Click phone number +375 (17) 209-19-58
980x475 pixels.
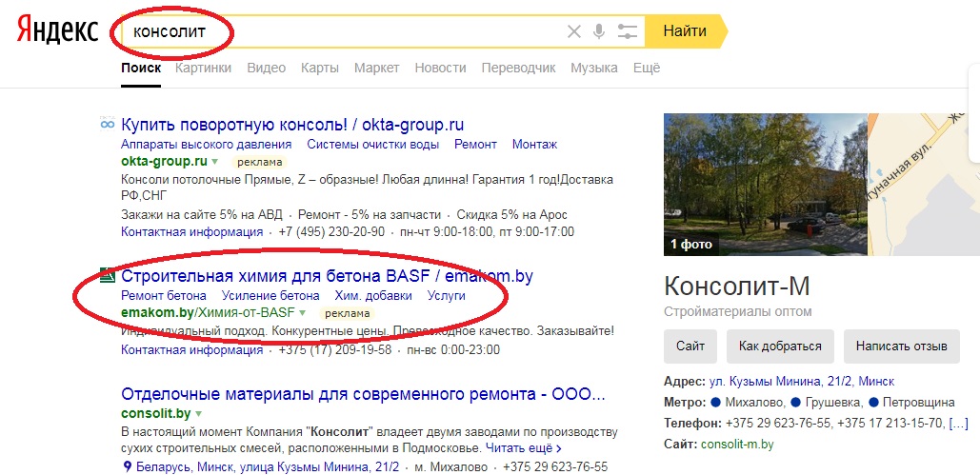pos(335,350)
